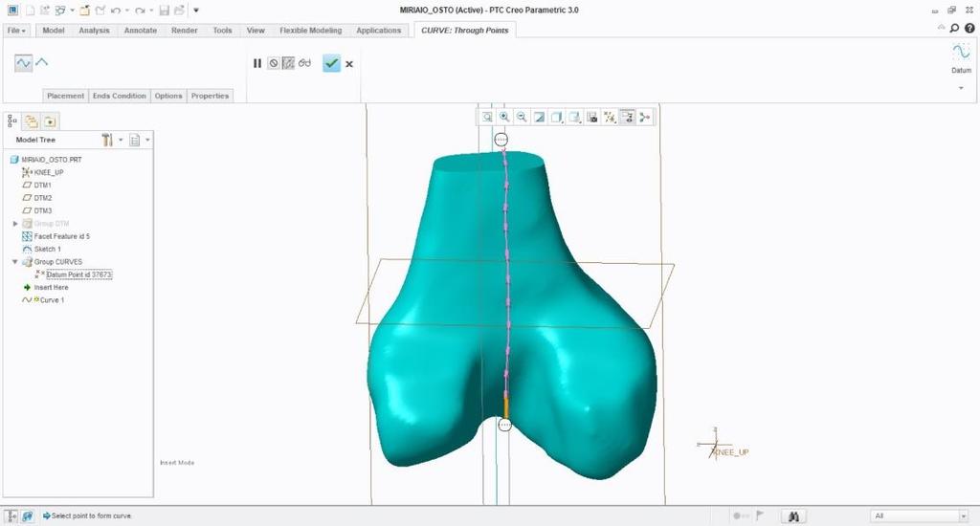Open Model Tree show options icon

[x=134, y=140]
